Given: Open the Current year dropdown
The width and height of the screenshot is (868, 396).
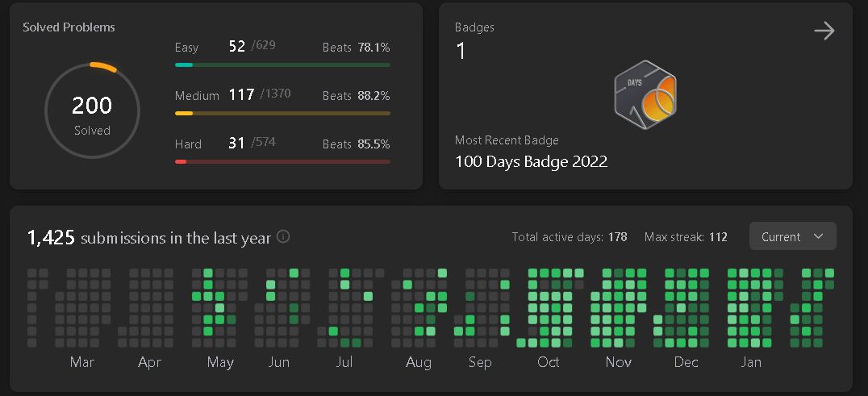Looking at the screenshot, I should pyautogui.click(x=792, y=236).
